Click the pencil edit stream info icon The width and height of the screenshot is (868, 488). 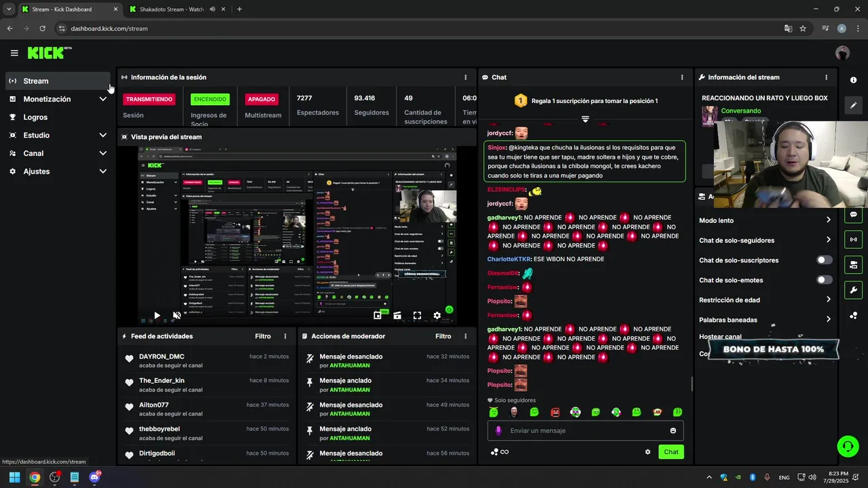853,105
